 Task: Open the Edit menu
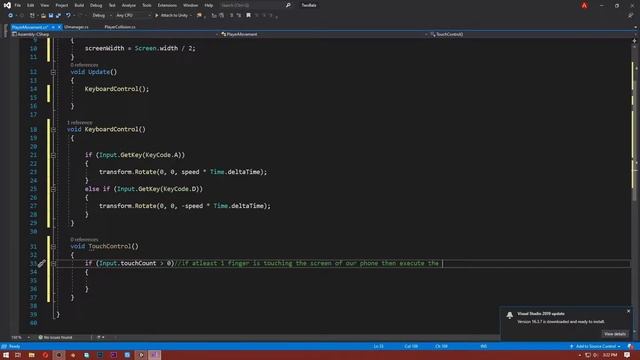pyautogui.click(x=31, y=5)
